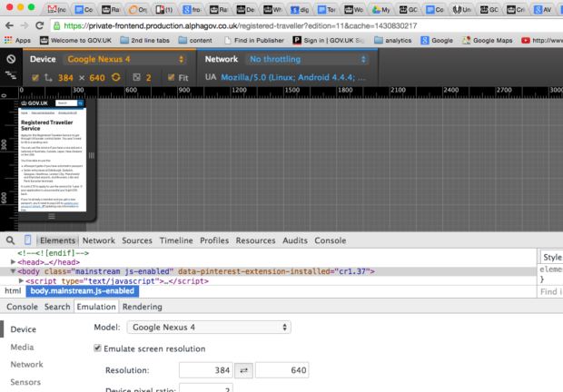Viewport: 563px width, 392px height.
Task: Select Sensors in the Emulation sidebar
Action: [x=25, y=382]
